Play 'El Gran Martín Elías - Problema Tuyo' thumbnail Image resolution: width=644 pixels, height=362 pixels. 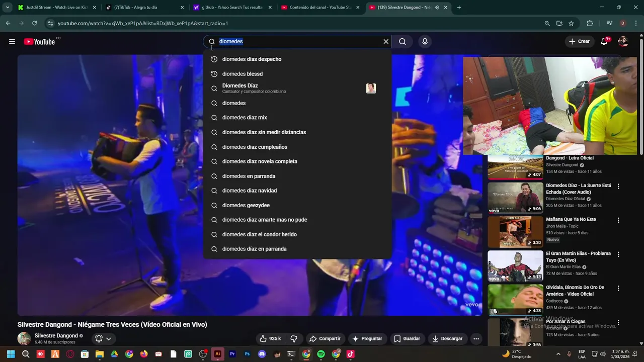coord(515,265)
